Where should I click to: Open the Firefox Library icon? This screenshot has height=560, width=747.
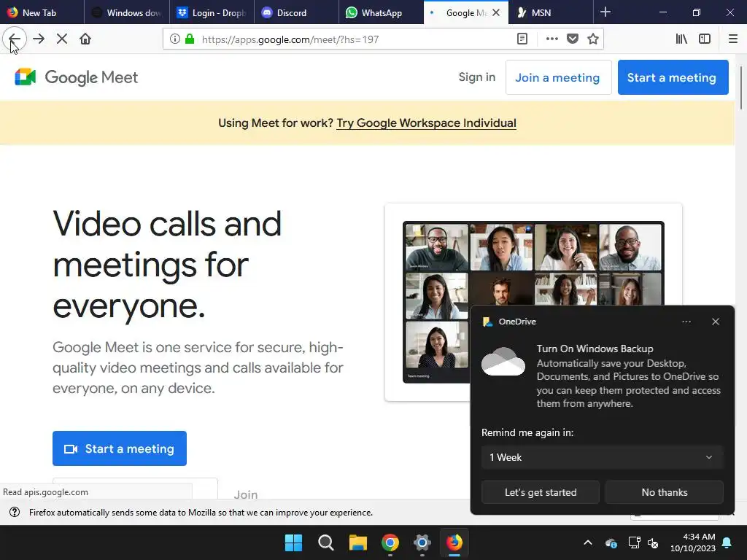(681, 39)
